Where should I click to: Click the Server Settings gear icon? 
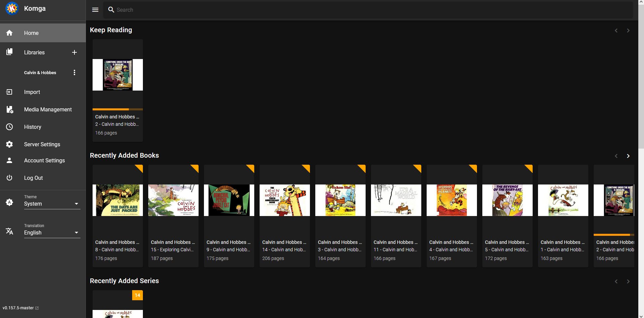pos(9,144)
